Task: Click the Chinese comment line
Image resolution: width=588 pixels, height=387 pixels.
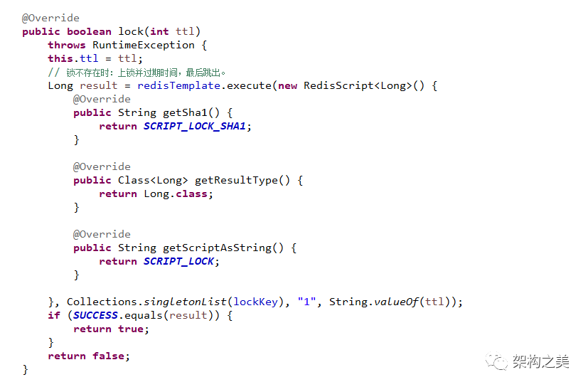Action: 137,73
